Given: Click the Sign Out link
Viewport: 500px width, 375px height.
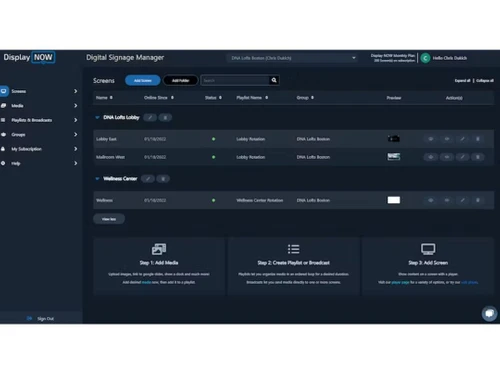Looking at the screenshot, I should tap(45, 319).
